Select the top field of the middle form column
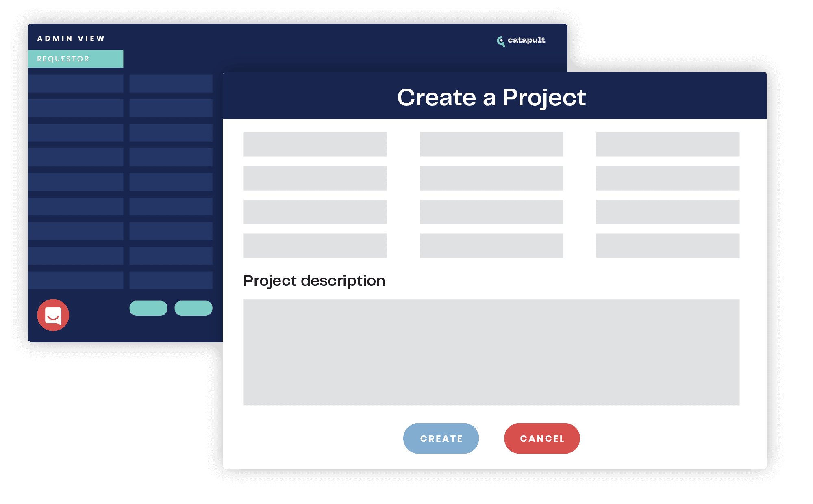 [x=491, y=144]
